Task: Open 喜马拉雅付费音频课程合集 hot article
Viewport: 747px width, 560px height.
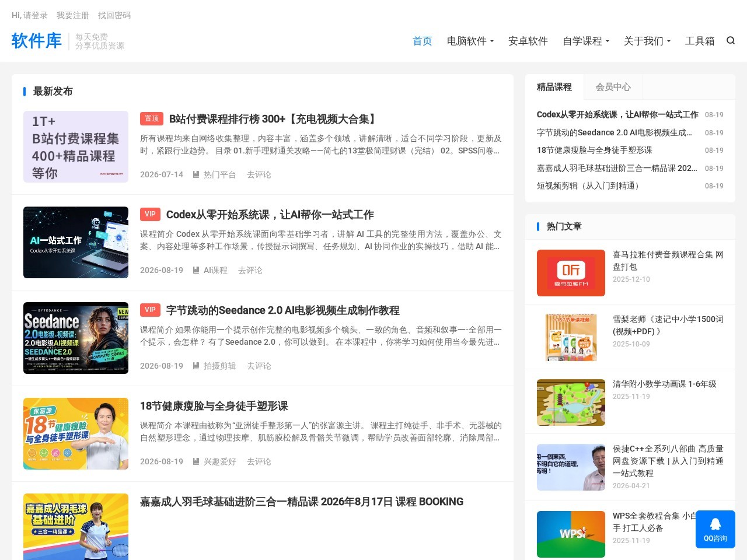Action: pyautogui.click(x=668, y=260)
